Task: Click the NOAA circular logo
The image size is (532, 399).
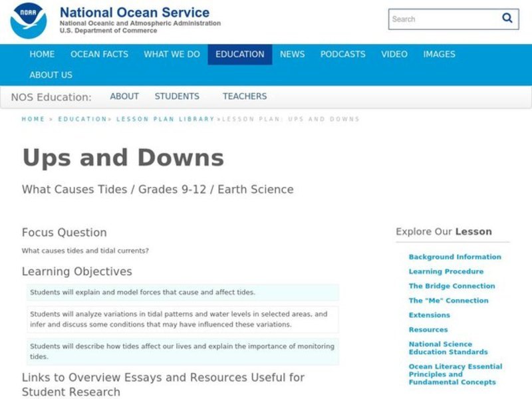Action: pos(27,20)
